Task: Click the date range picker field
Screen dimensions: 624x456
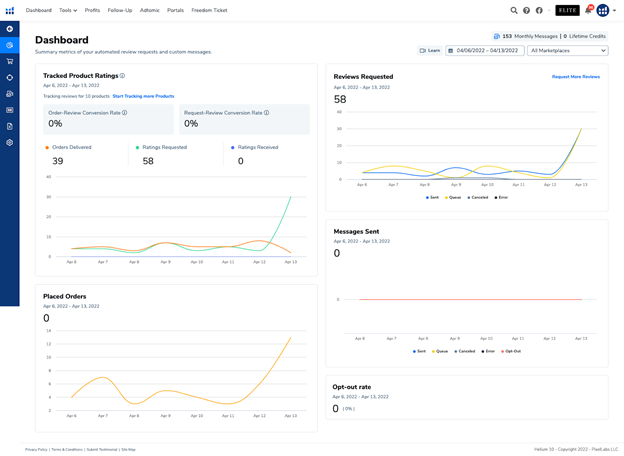Action: [485, 50]
